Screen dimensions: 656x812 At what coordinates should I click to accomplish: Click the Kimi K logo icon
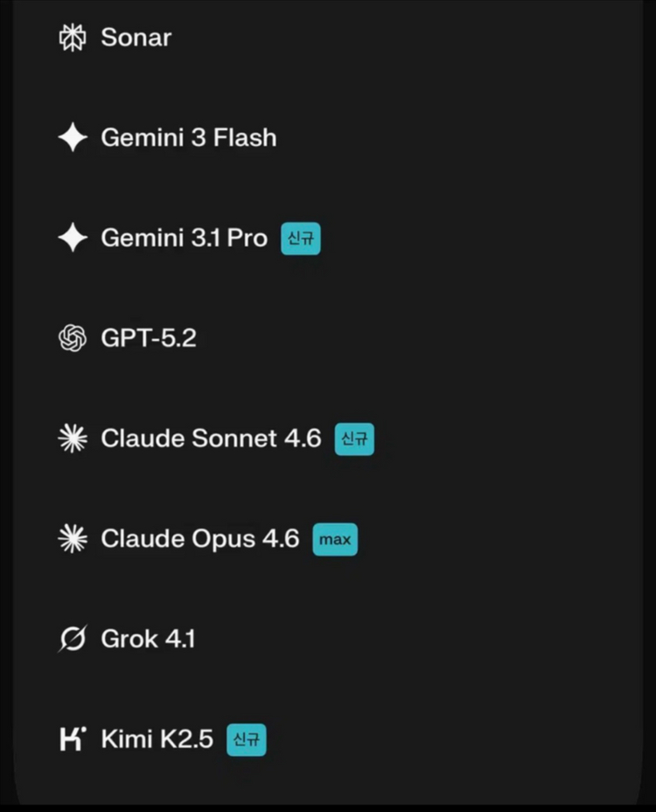pos(72,739)
